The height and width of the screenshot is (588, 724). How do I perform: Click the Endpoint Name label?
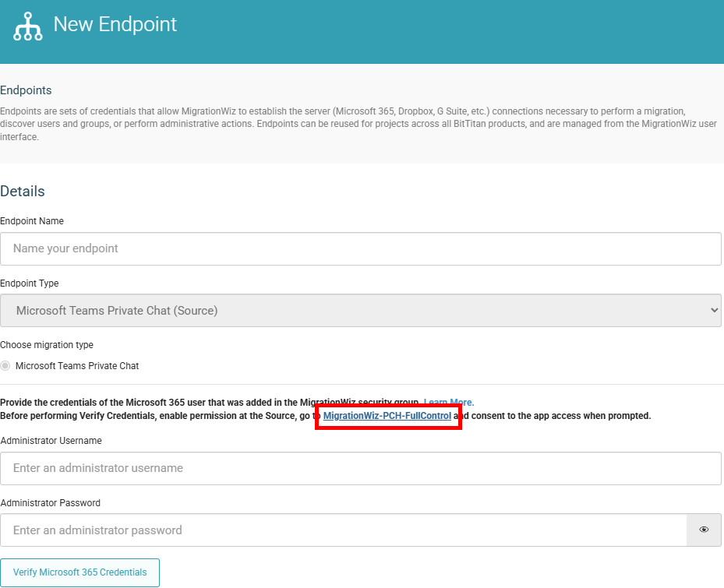point(32,220)
